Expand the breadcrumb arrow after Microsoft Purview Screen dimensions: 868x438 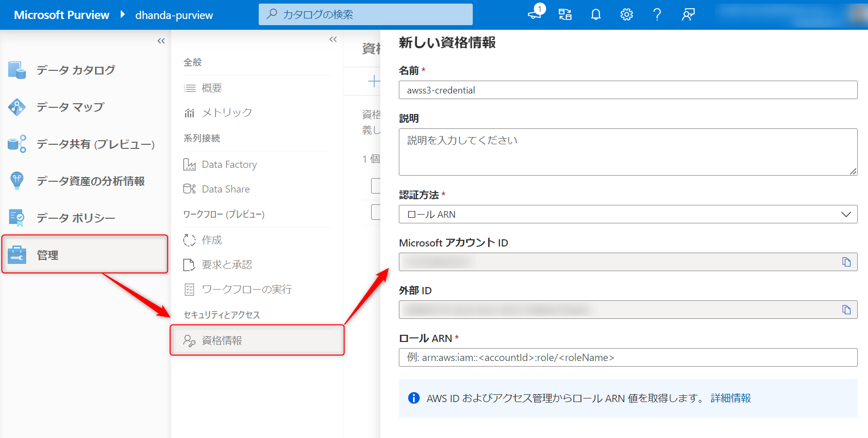coord(123,14)
